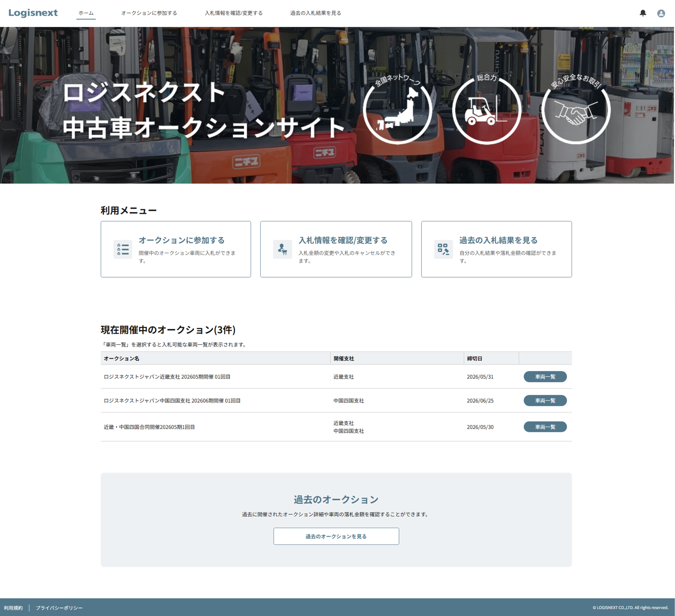Click auction name 近畿・中国四国合同開催202605期1回目
675x616 pixels.
pyautogui.click(x=149, y=427)
